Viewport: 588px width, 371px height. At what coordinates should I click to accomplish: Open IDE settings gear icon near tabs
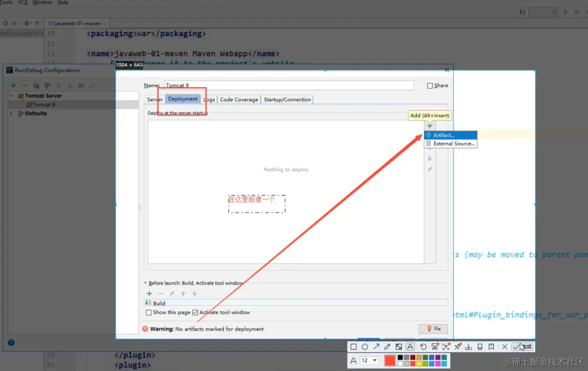[27, 23]
